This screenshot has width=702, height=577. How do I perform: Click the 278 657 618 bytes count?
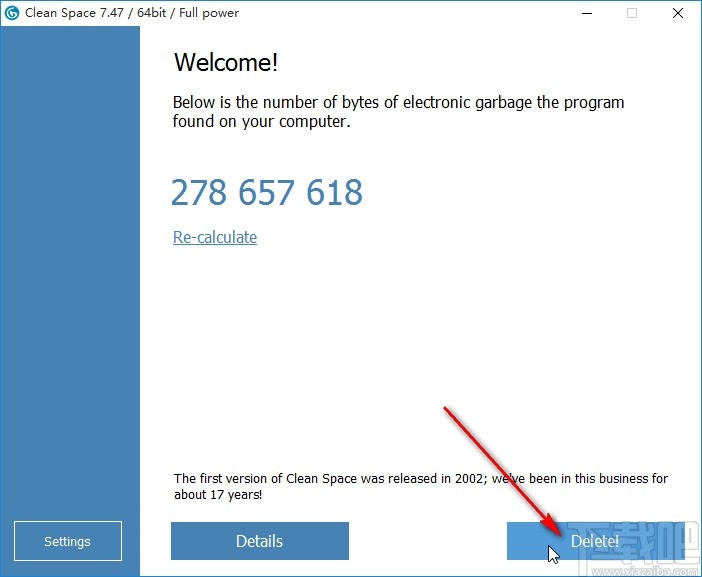(267, 192)
